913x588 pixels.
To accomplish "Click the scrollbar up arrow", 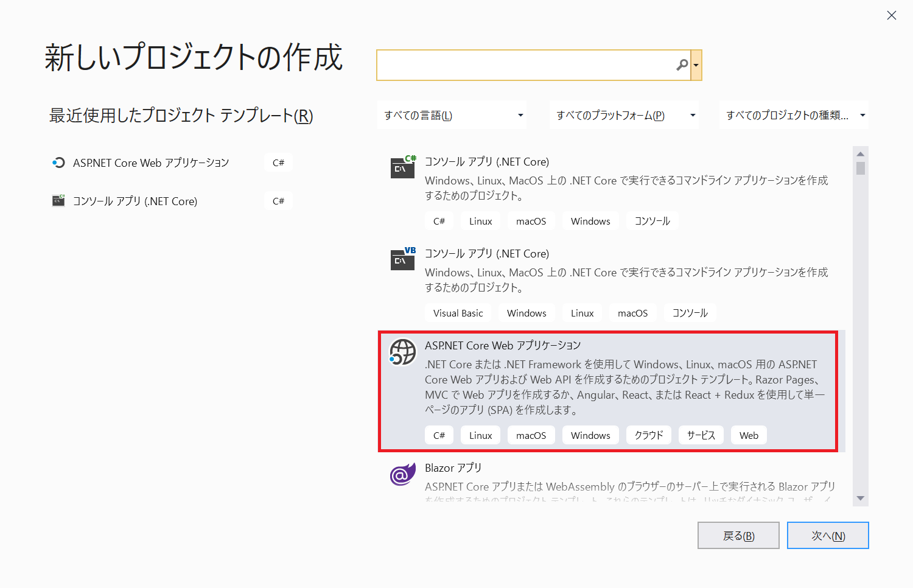I will coord(860,153).
